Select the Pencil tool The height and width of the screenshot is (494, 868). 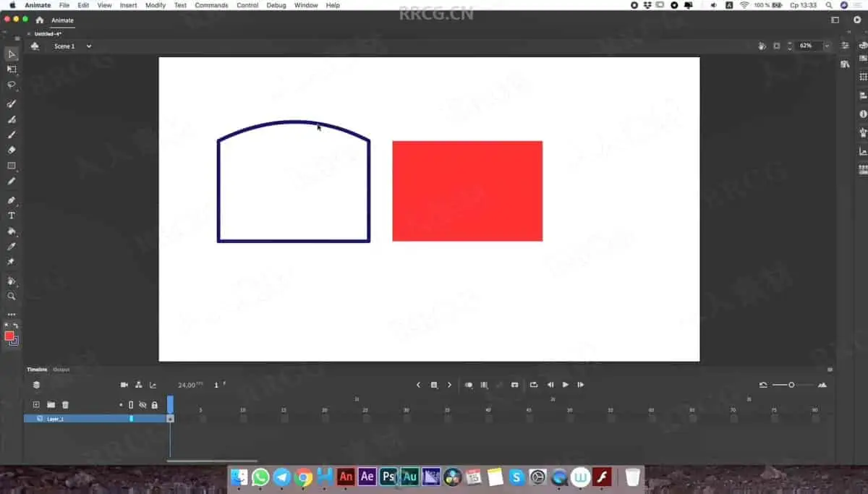coord(12,181)
